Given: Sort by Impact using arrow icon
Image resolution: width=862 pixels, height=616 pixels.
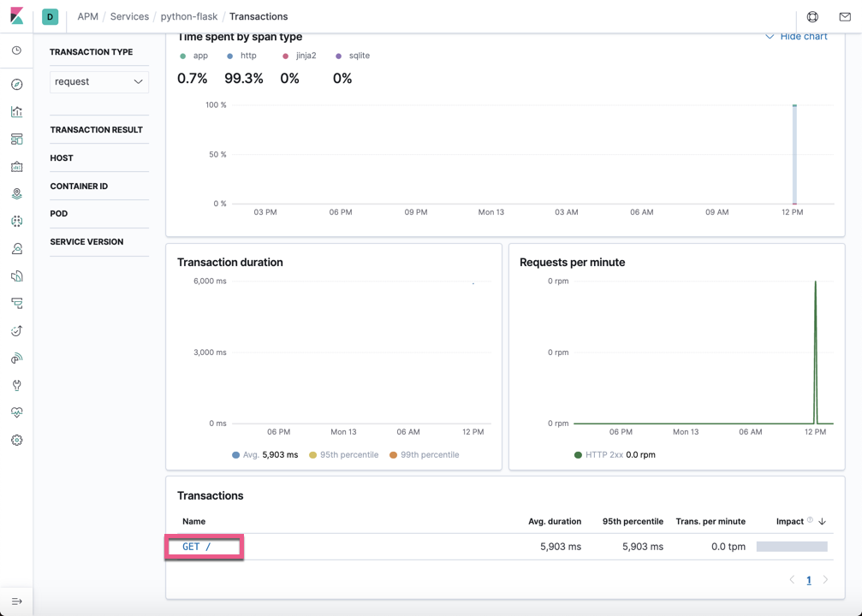Looking at the screenshot, I should pyautogui.click(x=823, y=522).
